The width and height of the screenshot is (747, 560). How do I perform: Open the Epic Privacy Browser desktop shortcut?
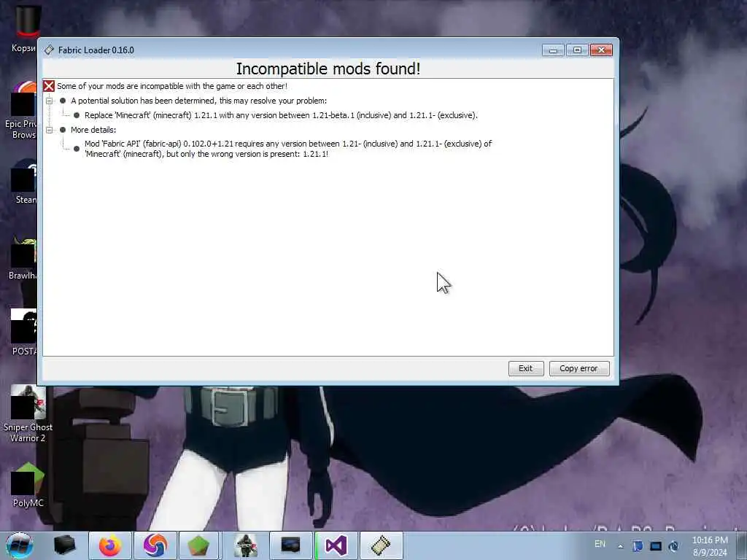click(21, 111)
